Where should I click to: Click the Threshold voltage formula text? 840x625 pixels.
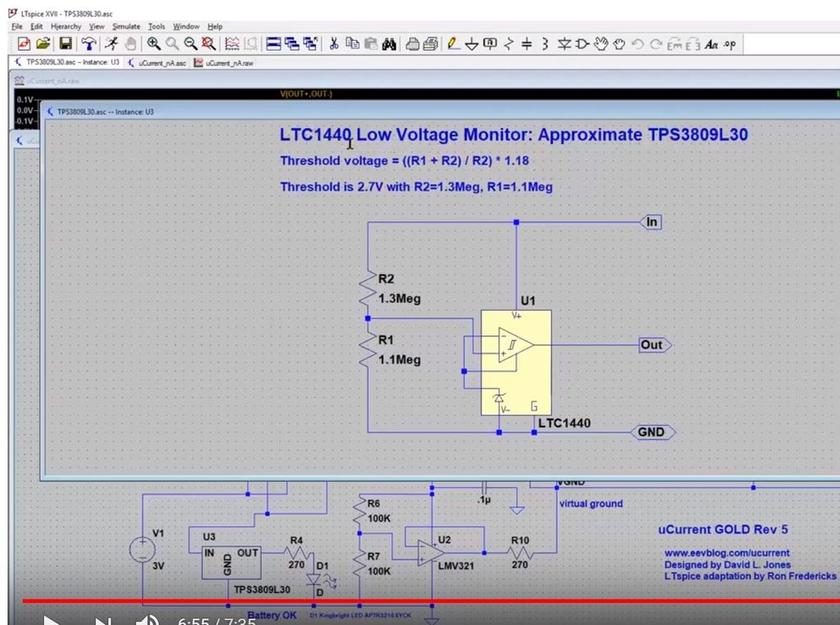[x=404, y=161]
